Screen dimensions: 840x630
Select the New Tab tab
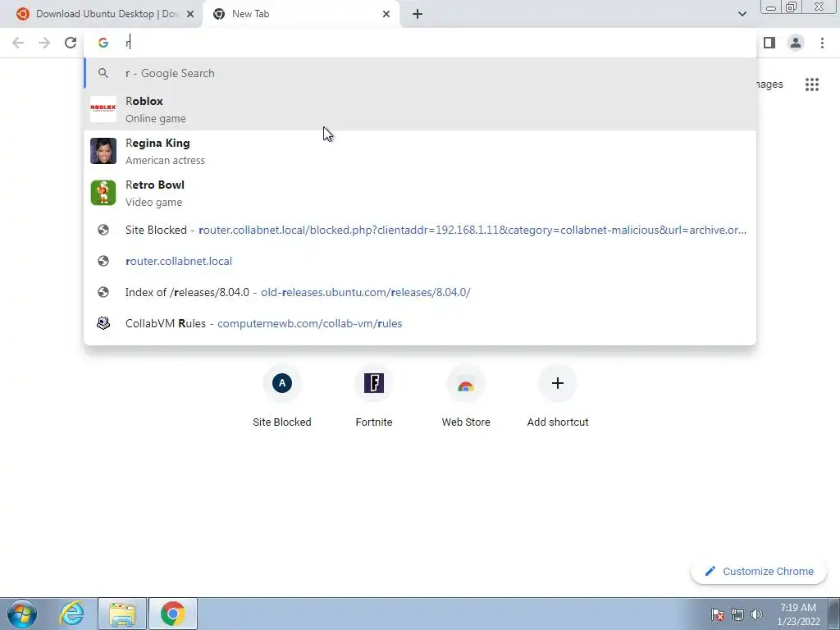pyautogui.click(x=300, y=14)
